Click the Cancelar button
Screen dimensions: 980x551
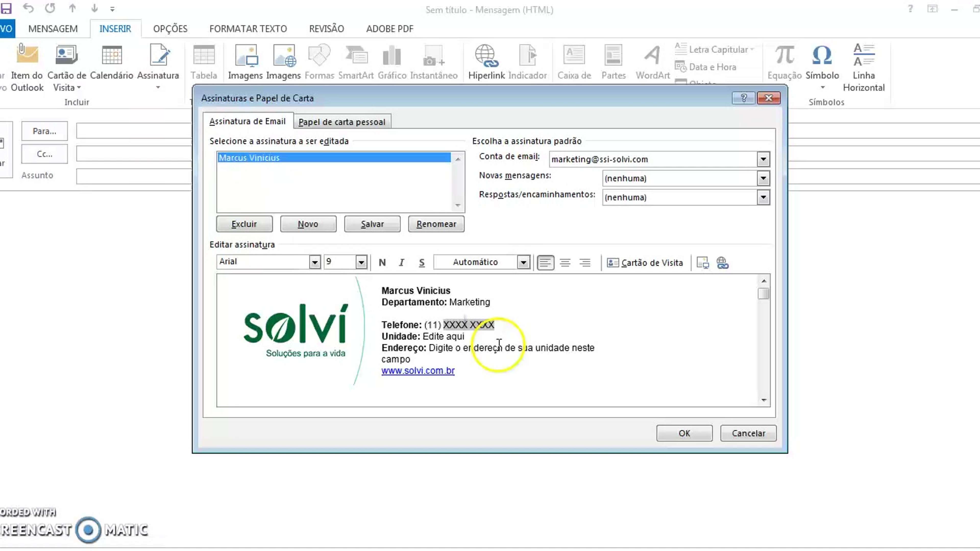pyautogui.click(x=748, y=433)
